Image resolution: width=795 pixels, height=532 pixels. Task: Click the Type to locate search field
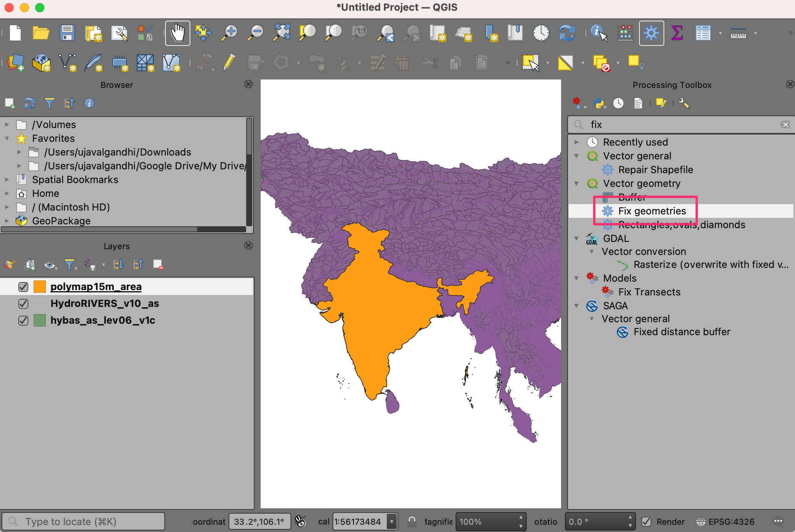point(84,522)
